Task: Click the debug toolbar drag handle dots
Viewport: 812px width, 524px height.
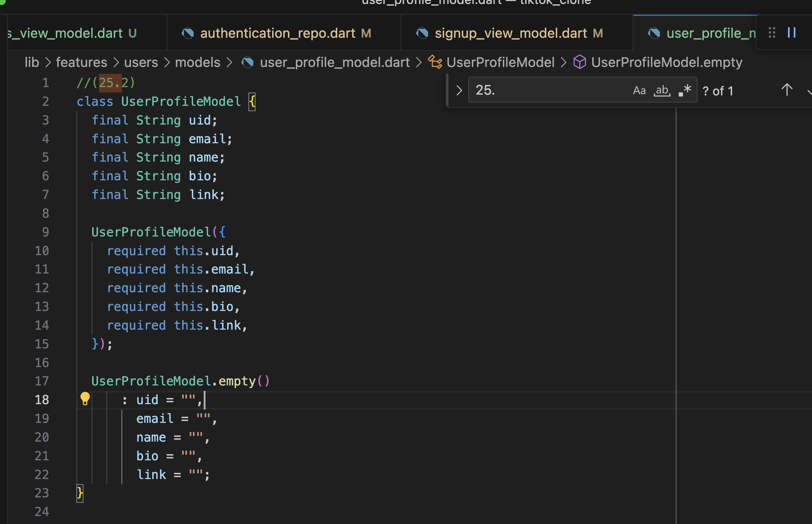Action: click(x=772, y=33)
